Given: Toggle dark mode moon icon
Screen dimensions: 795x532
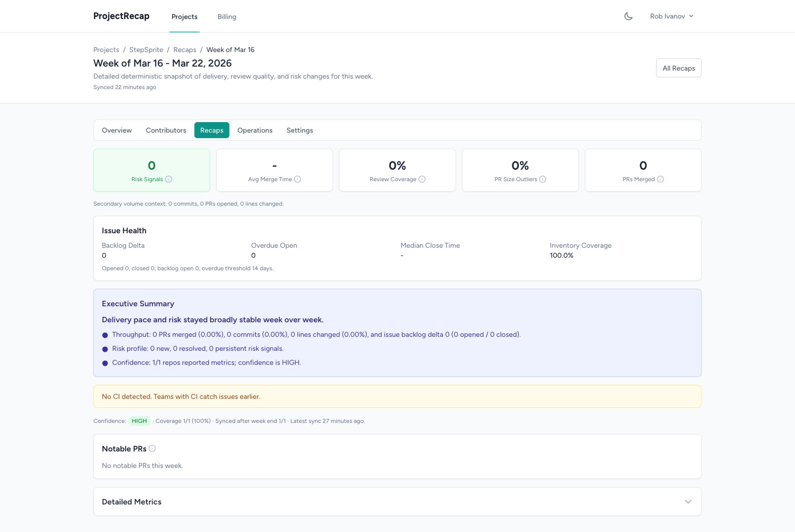Looking at the screenshot, I should pyautogui.click(x=628, y=16).
